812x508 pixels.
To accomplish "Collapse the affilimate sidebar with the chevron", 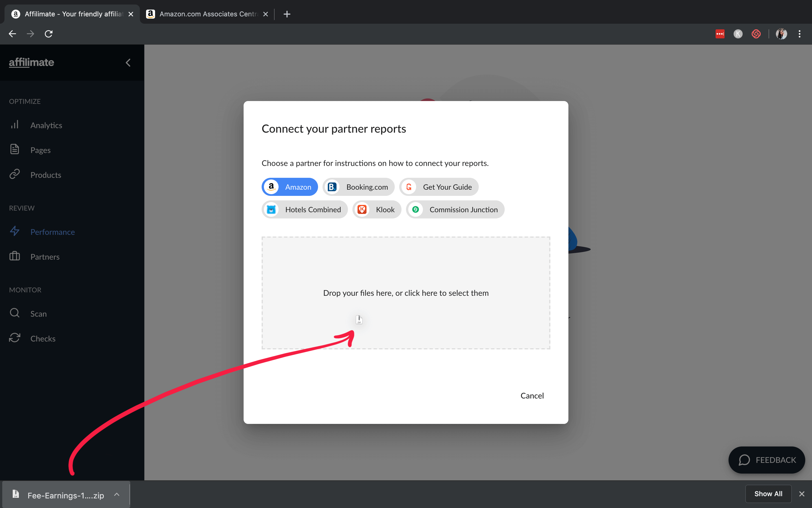I will point(128,62).
